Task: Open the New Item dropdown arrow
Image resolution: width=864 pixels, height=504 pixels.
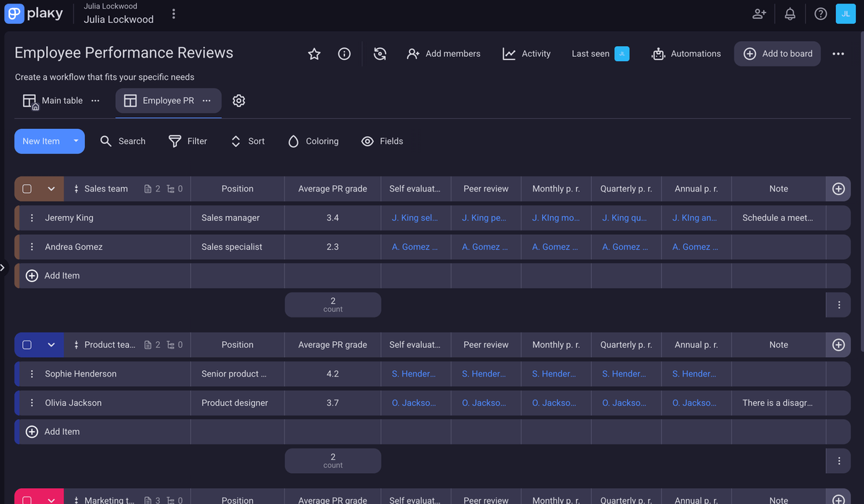Action: (x=76, y=141)
